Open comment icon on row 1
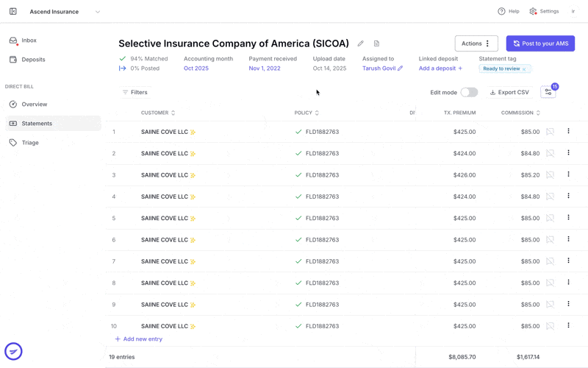The width and height of the screenshot is (588, 368). (x=550, y=132)
